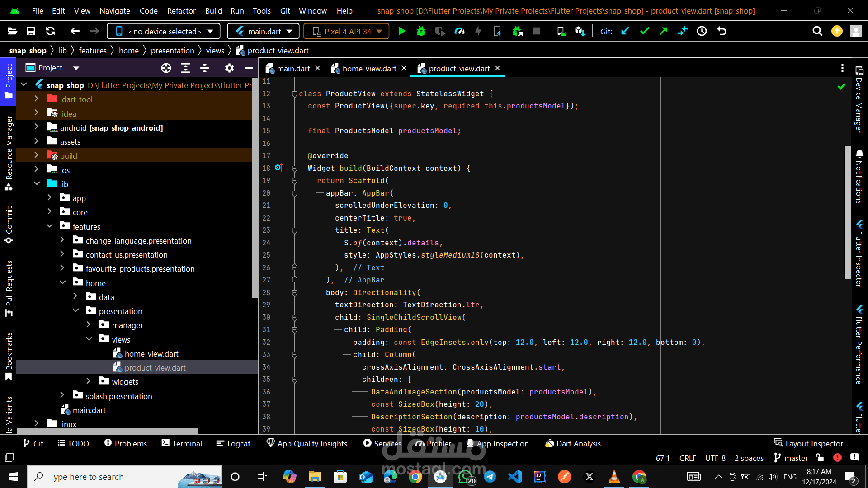The image size is (868, 488).
Task: Switch to the home_view.dart editor tab
Action: pos(369,68)
